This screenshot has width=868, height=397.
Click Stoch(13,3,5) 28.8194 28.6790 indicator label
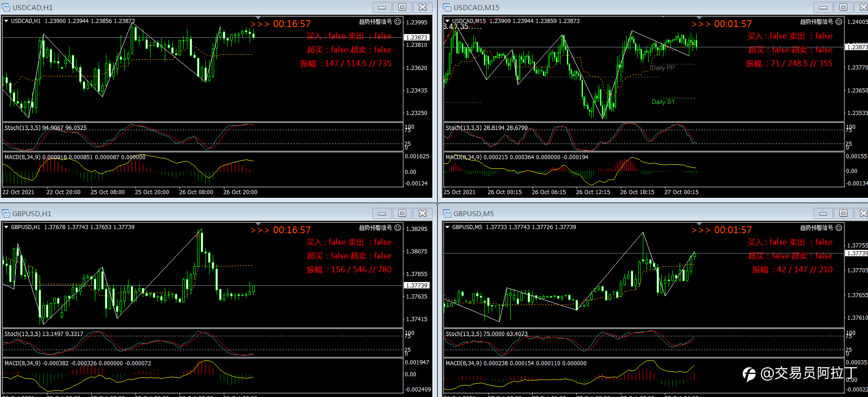pos(487,128)
